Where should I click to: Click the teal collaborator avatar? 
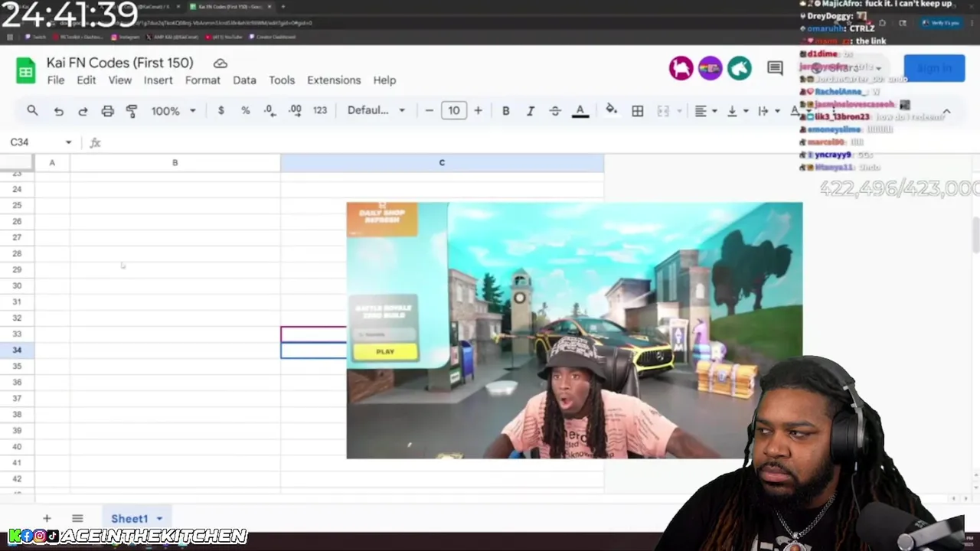[739, 68]
